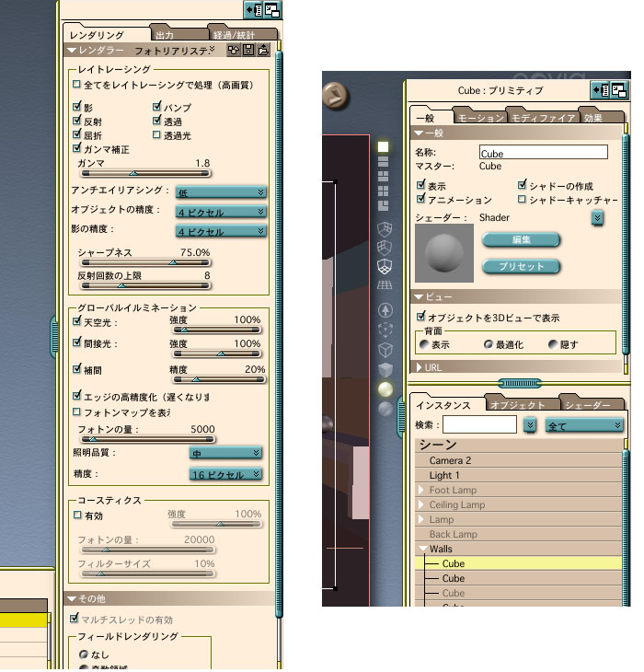Click the シャープネス slider track

(x=144, y=261)
